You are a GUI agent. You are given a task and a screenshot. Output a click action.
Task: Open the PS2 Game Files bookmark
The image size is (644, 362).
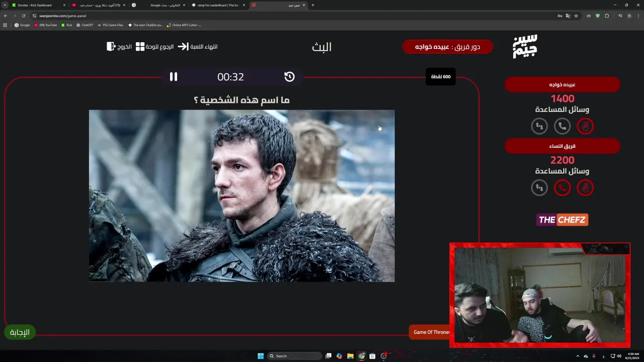click(x=110, y=25)
